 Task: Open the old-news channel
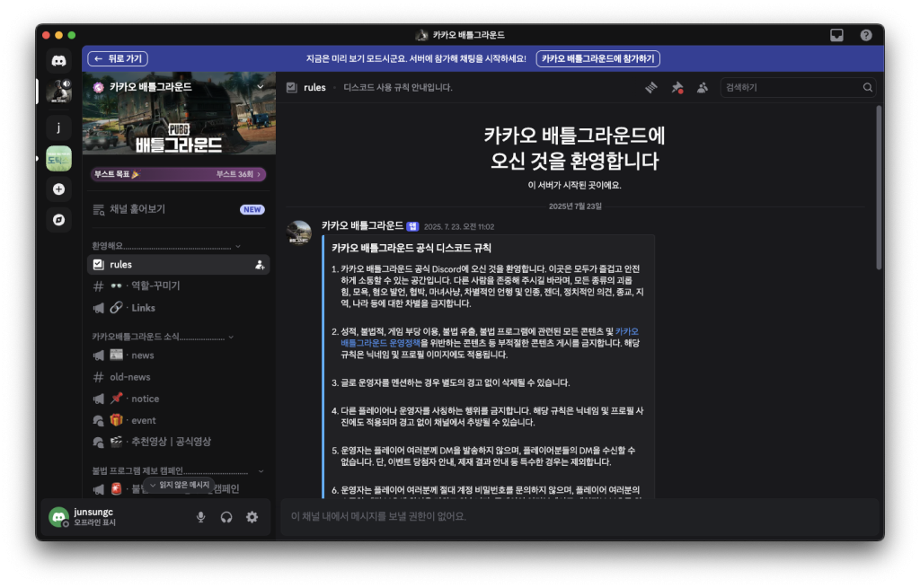coord(130,377)
